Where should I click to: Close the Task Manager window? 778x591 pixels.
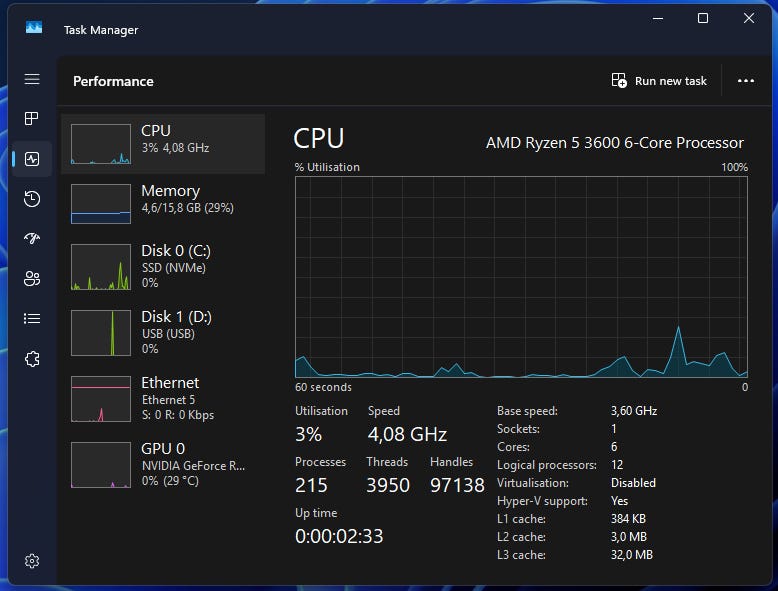click(x=749, y=18)
